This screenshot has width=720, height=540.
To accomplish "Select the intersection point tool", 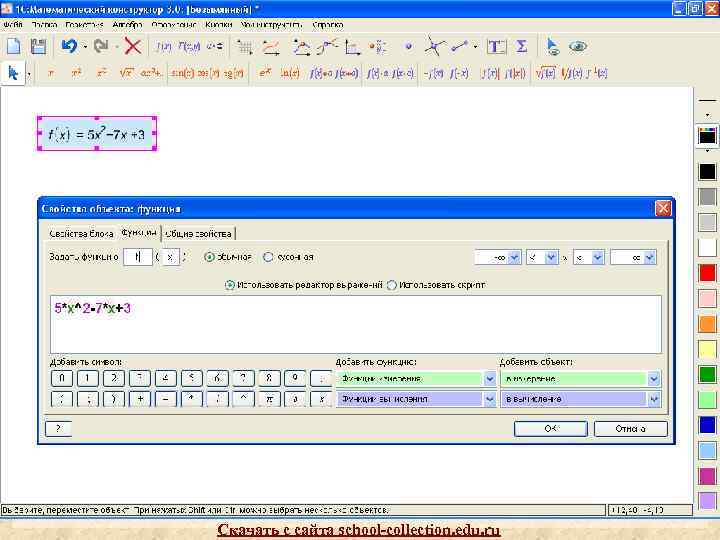I will 434,46.
